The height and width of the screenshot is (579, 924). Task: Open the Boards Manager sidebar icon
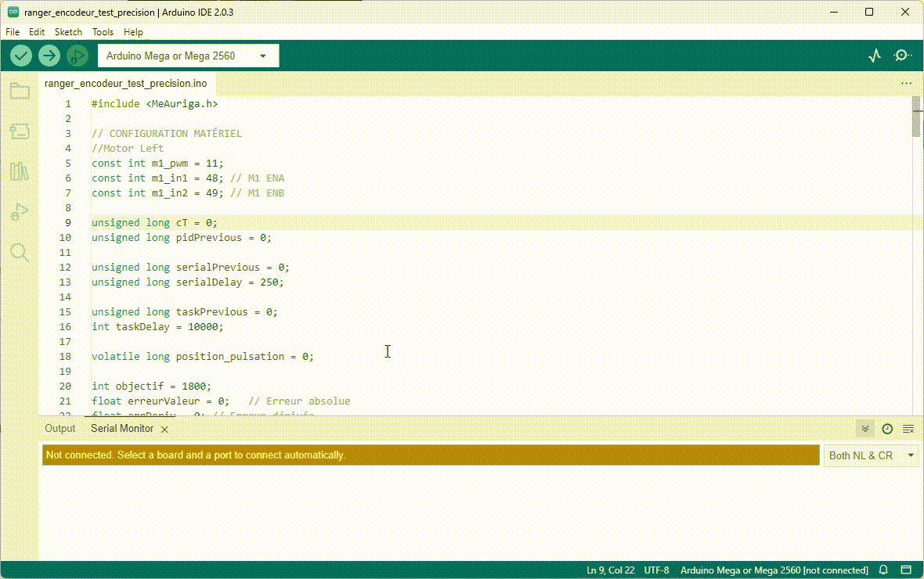pos(20,131)
